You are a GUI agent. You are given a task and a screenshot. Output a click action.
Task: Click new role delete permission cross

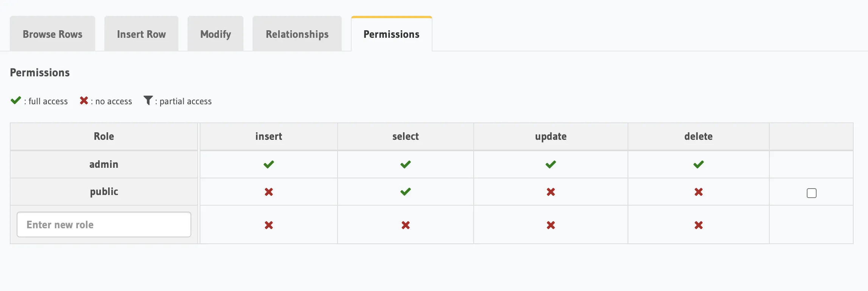[x=698, y=225]
